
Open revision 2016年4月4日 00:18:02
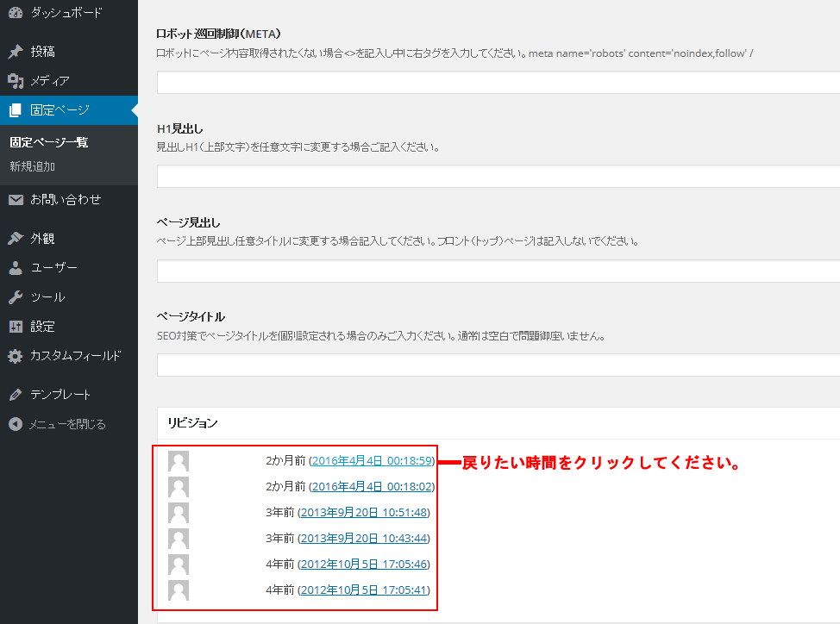pos(373,486)
